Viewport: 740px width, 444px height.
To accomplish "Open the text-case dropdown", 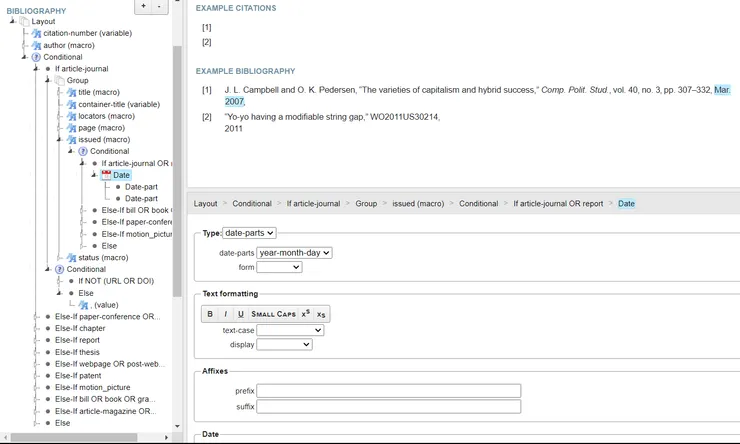I will [290, 330].
